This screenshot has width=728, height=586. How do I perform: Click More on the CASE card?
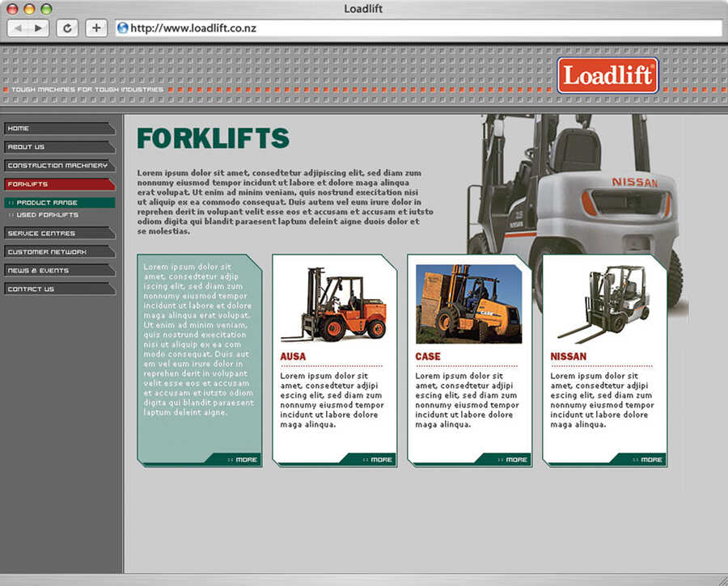tap(512, 459)
